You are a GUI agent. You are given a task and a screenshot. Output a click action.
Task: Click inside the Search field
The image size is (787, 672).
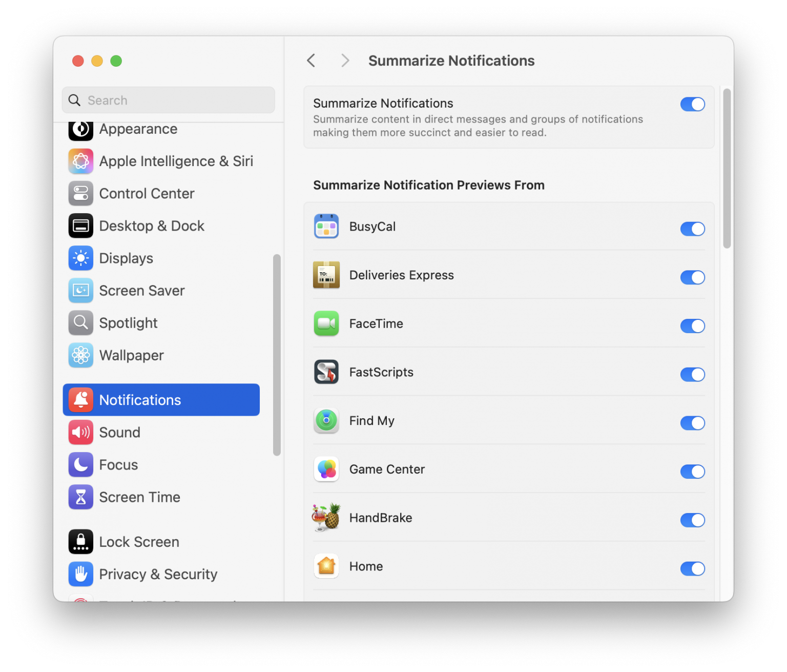pyautogui.click(x=168, y=100)
